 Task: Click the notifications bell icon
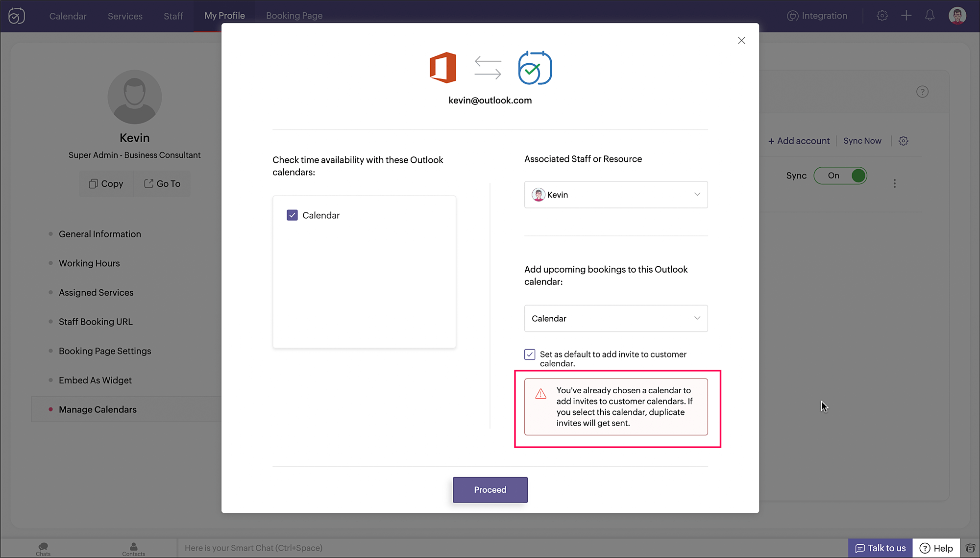930,16
